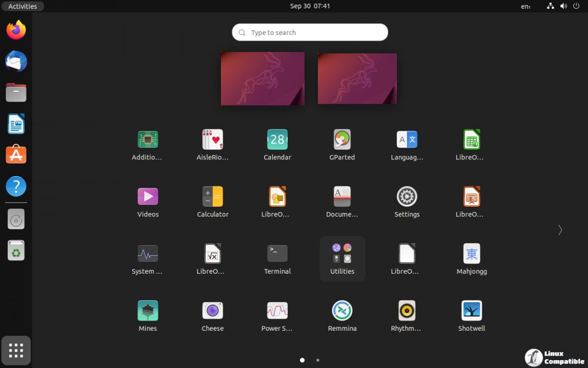Launch Terminal from the app grid
This screenshot has height=368, width=588.
pos(277,254)
